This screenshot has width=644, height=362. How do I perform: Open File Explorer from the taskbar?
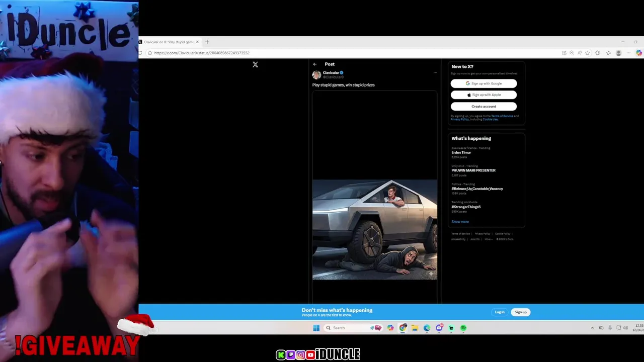415,328
